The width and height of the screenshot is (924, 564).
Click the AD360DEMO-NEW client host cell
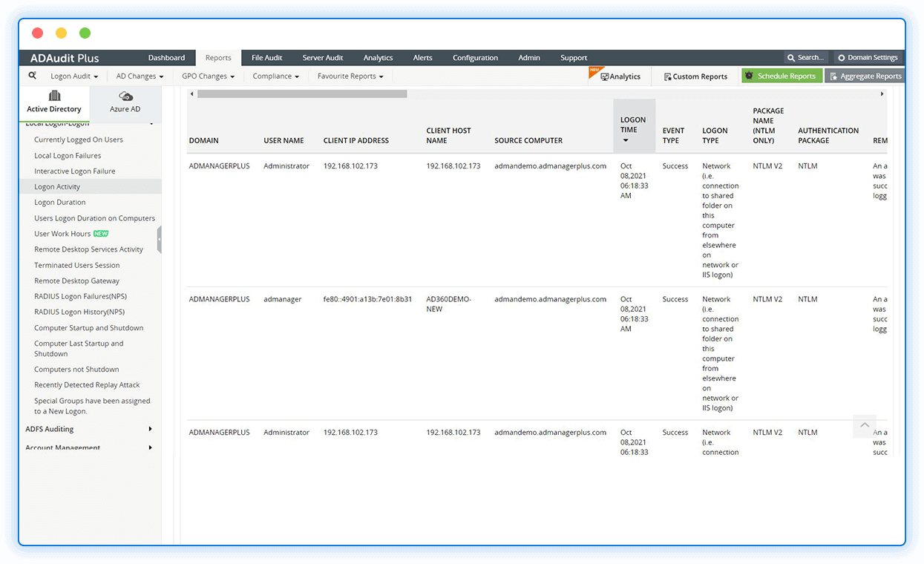[x=448, y=304]
